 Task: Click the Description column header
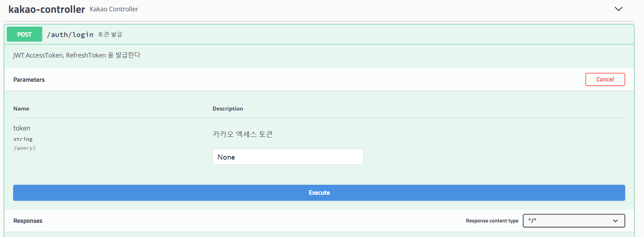click(x=228, y=108)
